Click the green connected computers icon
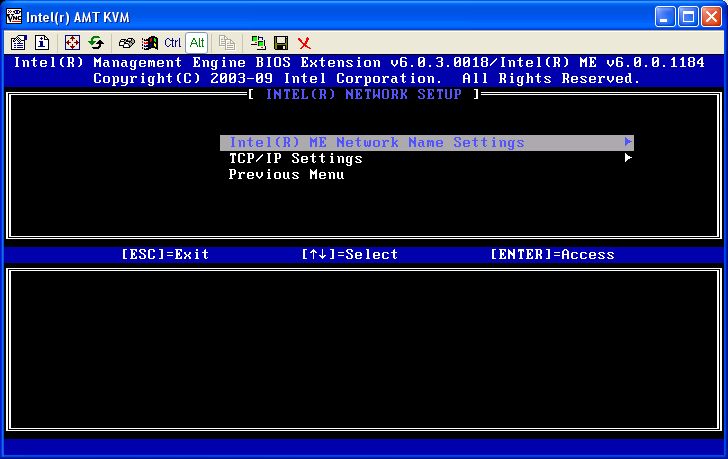Image resolution: width=728 pixels, height=459 pixels. 258,43
